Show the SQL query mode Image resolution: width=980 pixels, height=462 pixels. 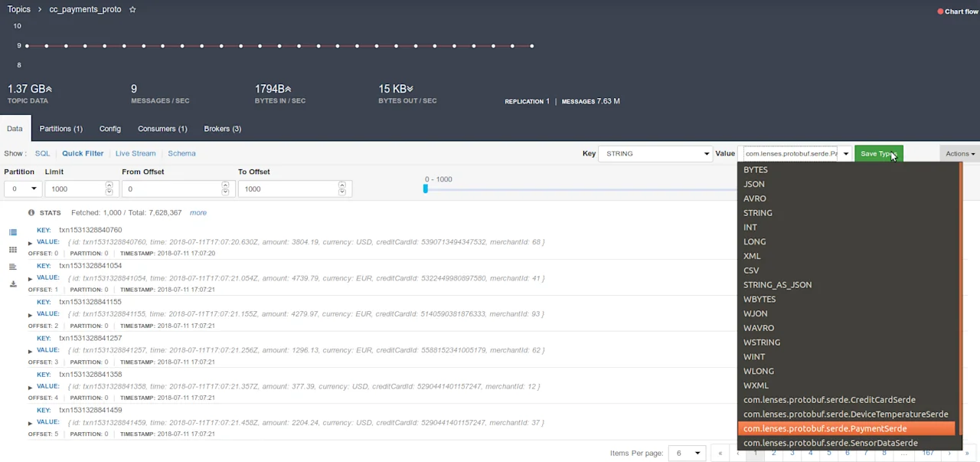(42, 153)
